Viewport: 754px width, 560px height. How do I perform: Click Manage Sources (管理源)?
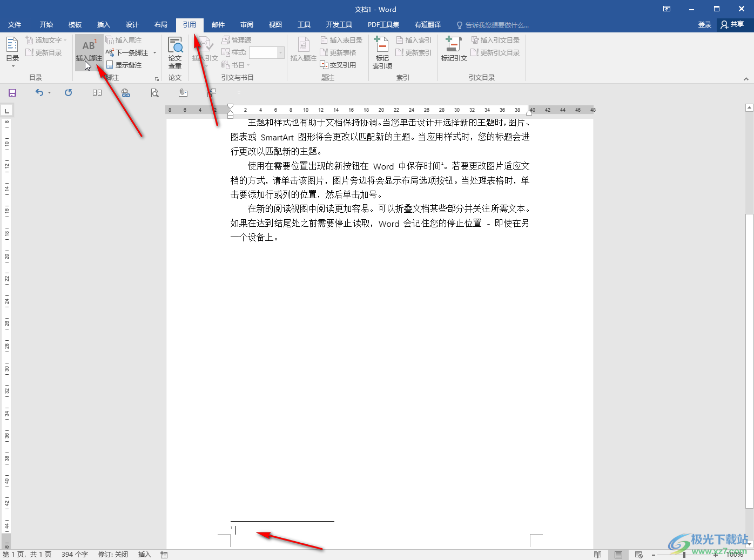point(237,41)
